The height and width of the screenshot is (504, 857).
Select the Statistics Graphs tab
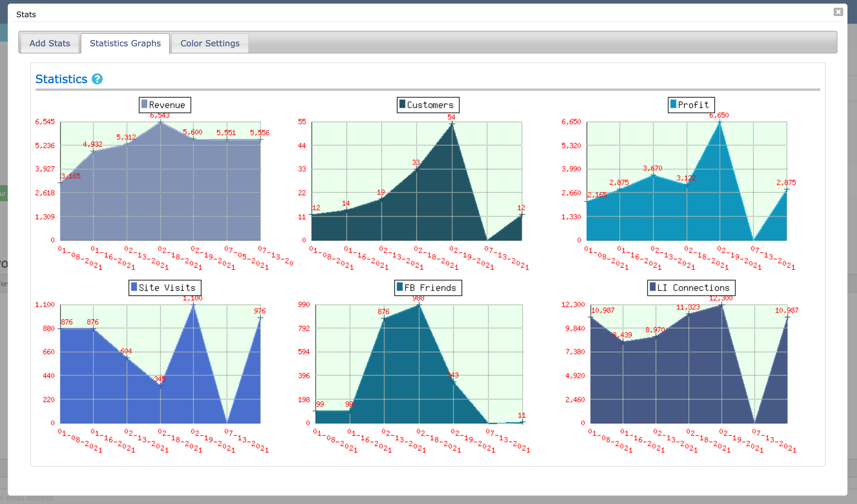(125, 43)
